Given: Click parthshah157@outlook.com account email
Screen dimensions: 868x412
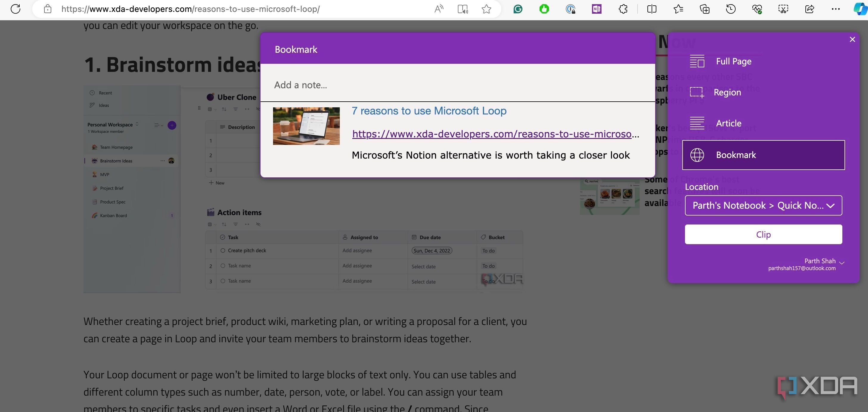Looking at the screenshot, I should (x=802, y=269).
